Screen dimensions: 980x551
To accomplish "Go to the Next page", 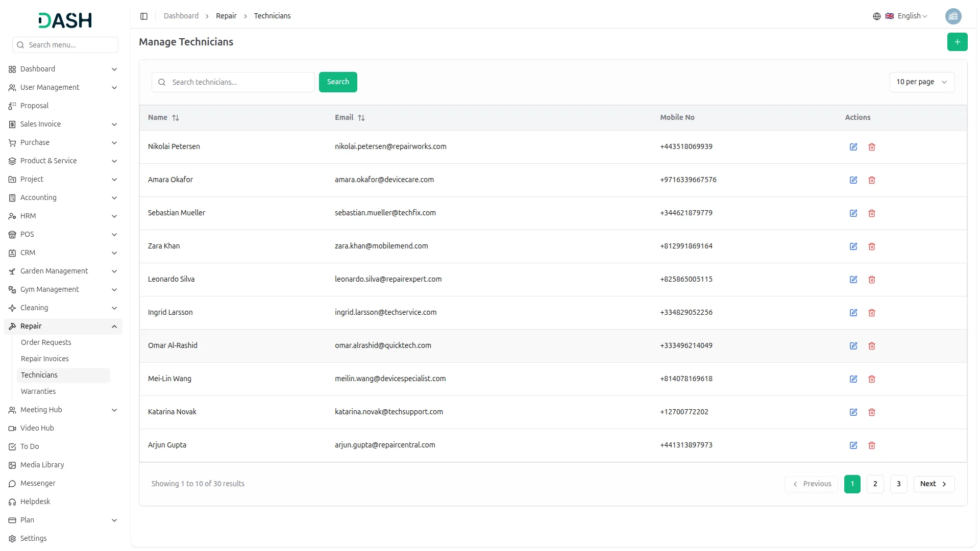I will pyautogui.click(x=933, y=484).
